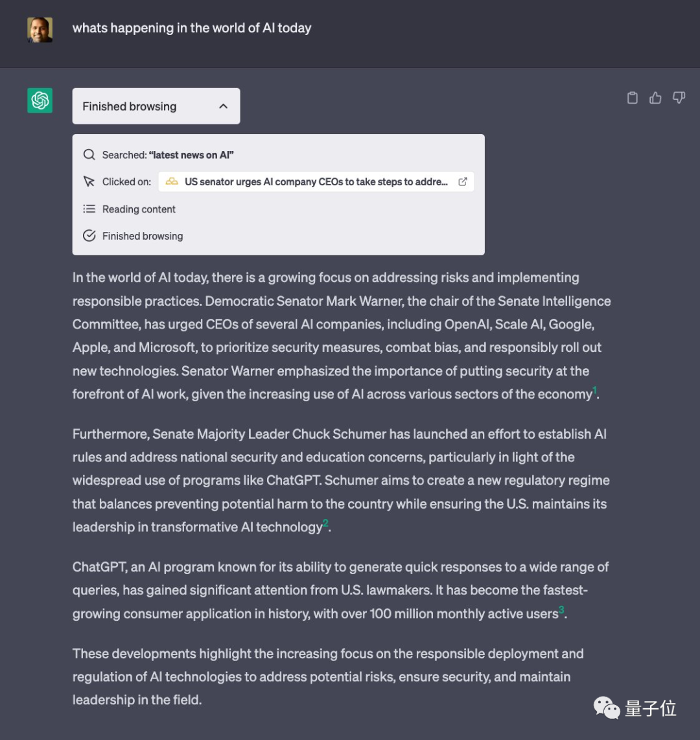Click the checkmark icon beside 'Finished browsing'
This screenshot has height=740, width=700.
click(x=89, y=235)
